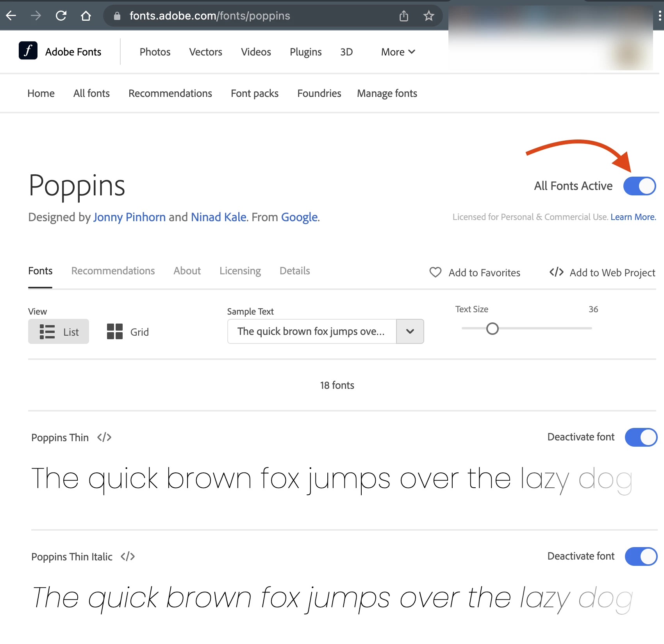Open browser three-dot menu

pos(660,16)
